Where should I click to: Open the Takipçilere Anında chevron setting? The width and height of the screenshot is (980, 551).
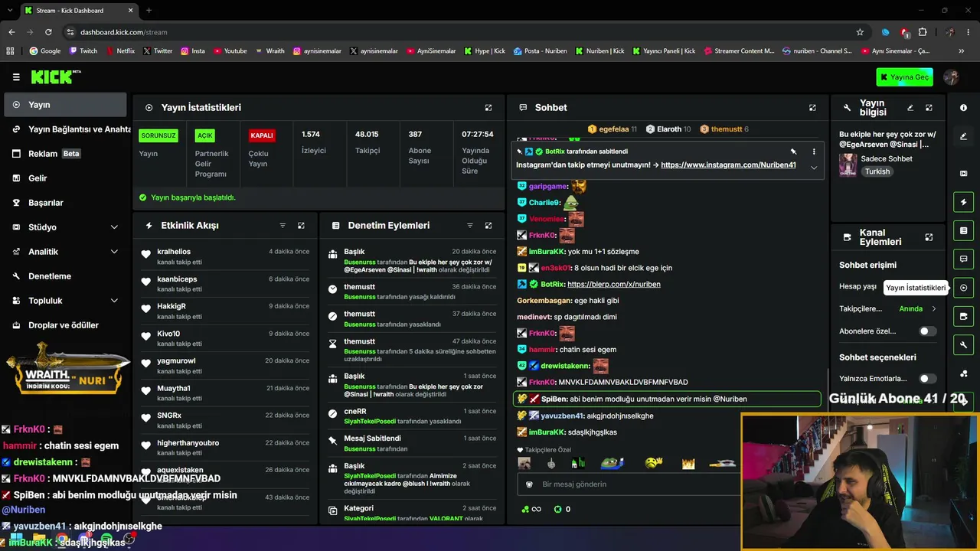[x=933, y=309]
